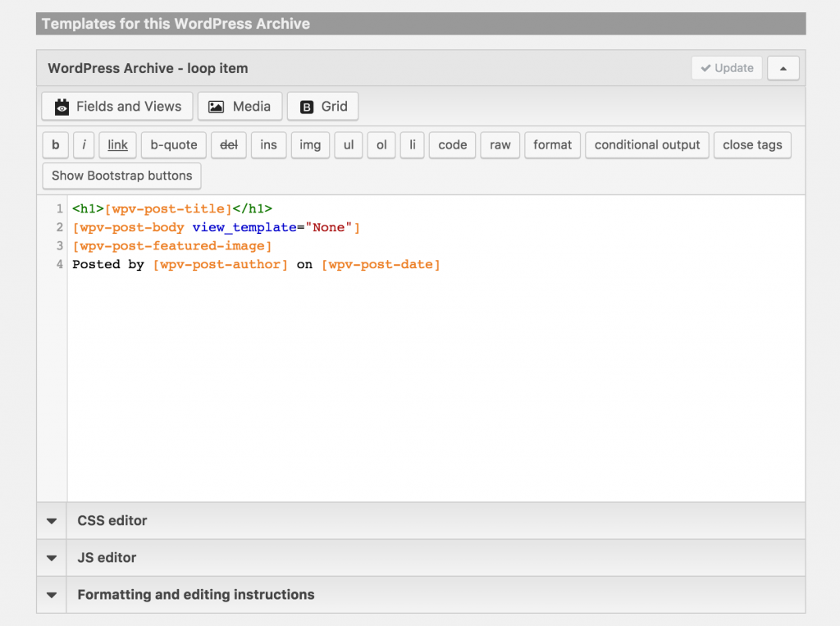Click the format quicktag button
Image resolution: width=840 pixels, height=626 pixels.
[x=552, y=144]
